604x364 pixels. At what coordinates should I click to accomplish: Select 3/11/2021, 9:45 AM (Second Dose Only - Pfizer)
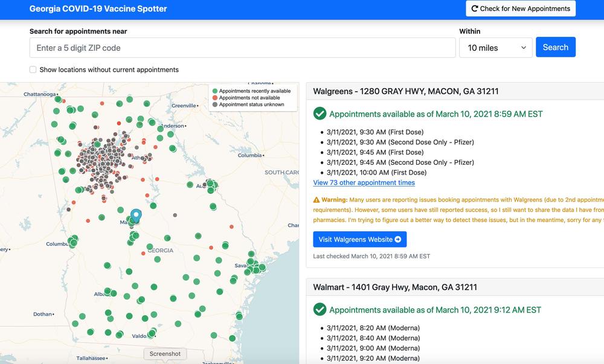(400, 162)
